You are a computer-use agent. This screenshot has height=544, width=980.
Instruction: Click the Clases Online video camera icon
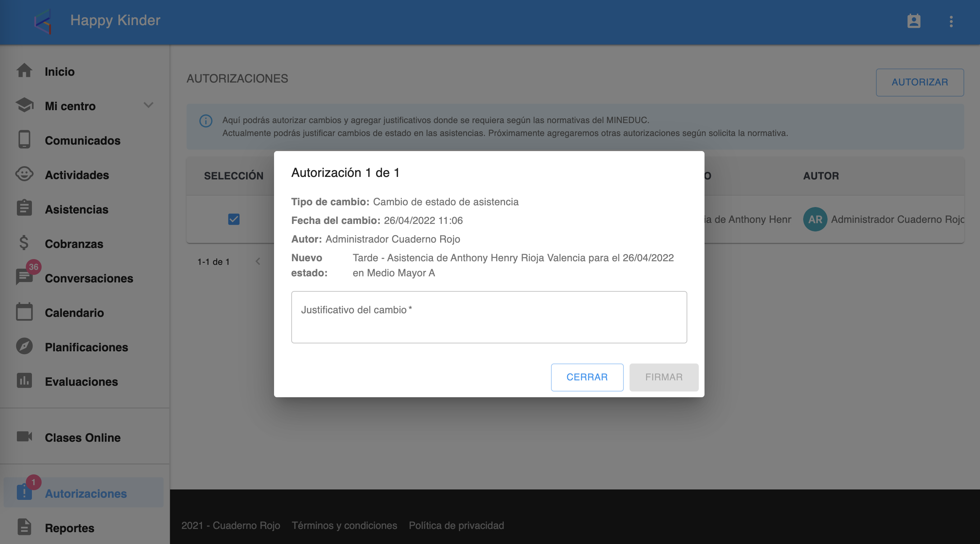click(24, 437)
